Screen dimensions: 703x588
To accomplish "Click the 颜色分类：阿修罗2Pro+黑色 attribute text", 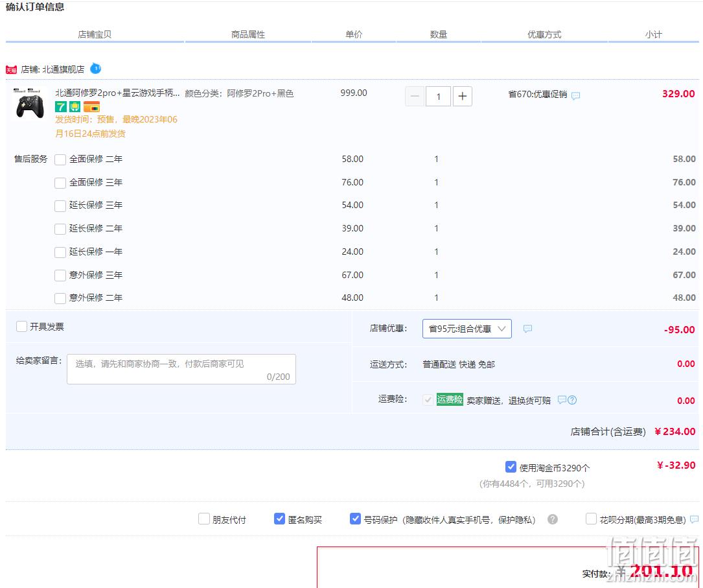I will pyautogui.click(x=240, y=93).
